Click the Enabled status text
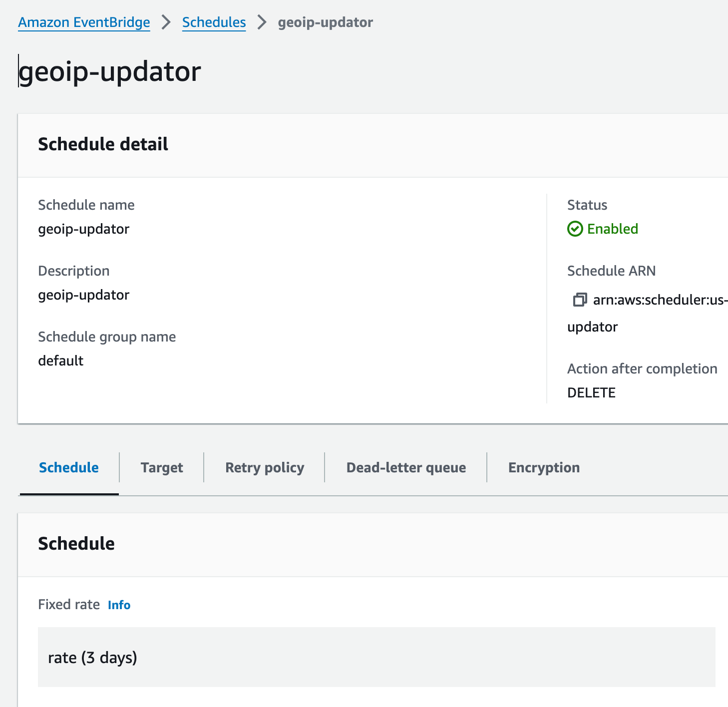The width and height of the screenshot is (728, 707). tap(613, 229)
